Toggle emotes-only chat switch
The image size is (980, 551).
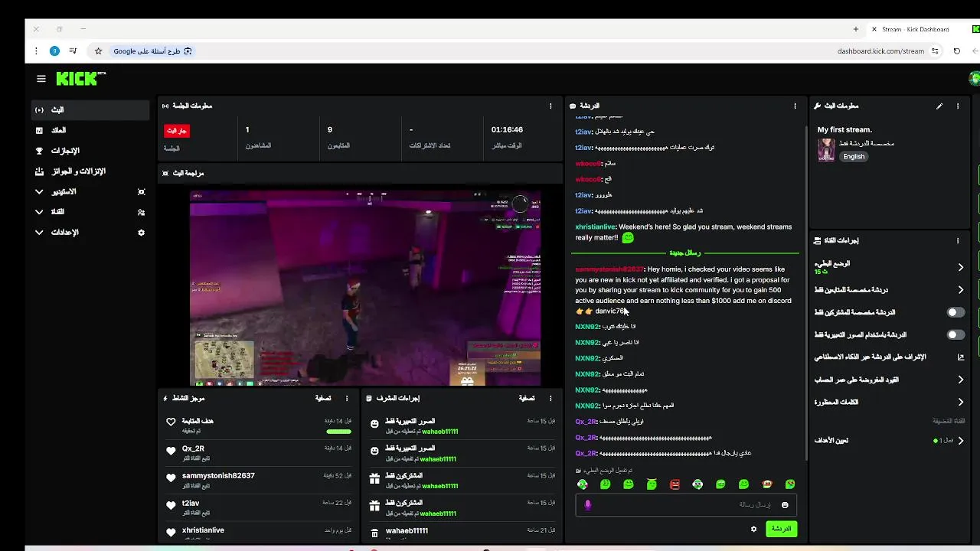955,334
